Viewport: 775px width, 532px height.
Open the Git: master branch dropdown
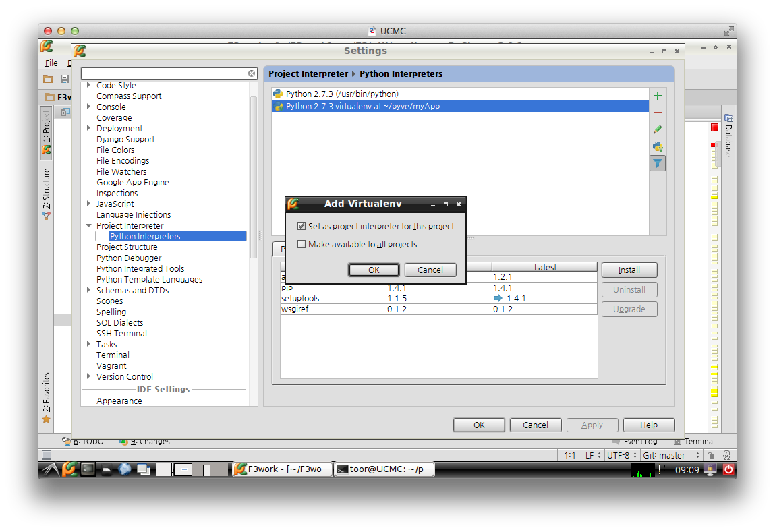click(x=671, y=455)
